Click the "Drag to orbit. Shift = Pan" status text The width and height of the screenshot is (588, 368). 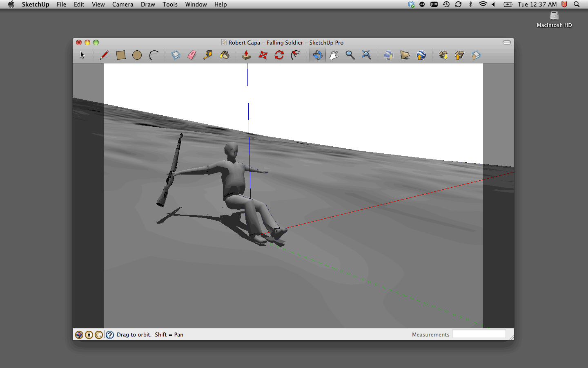tap(150, 334)
